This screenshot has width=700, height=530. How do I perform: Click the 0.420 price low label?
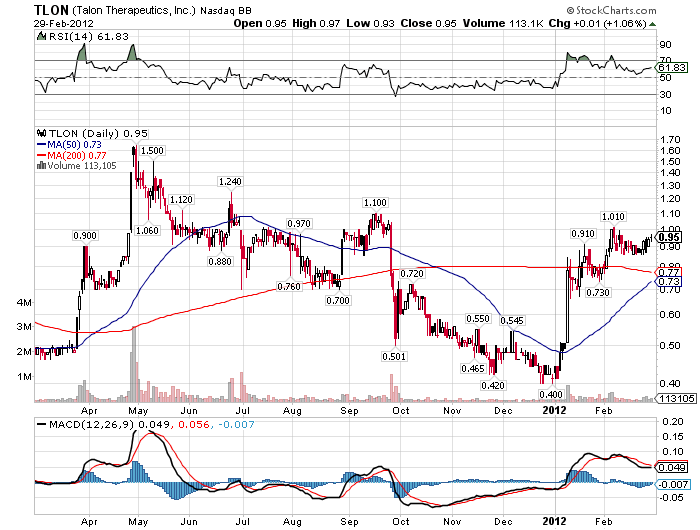click(x=493, y=385)
